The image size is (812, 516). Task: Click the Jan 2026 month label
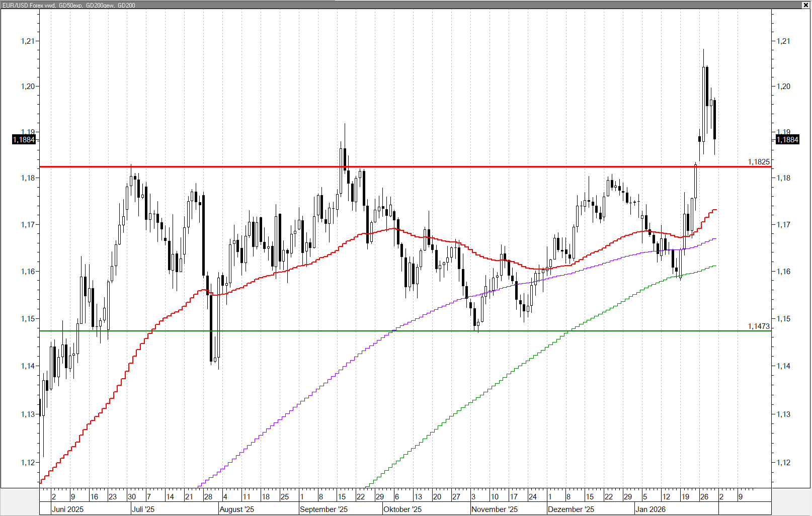(651, 509)
